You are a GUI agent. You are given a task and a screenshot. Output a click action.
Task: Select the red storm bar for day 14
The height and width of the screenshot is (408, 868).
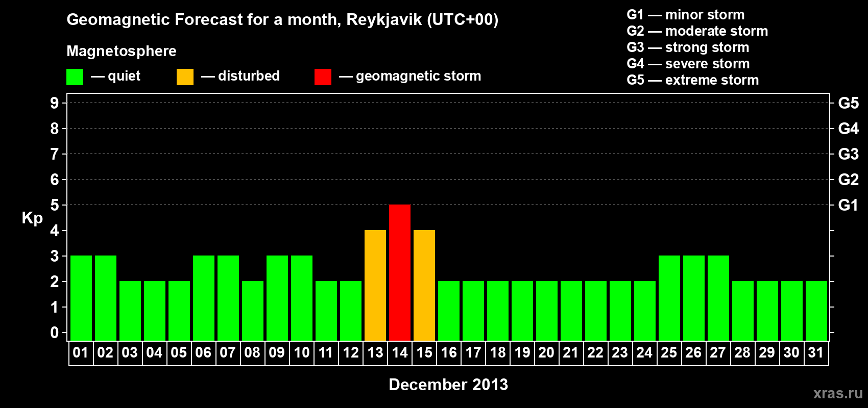pyautogui.click(x=400, y=272)
